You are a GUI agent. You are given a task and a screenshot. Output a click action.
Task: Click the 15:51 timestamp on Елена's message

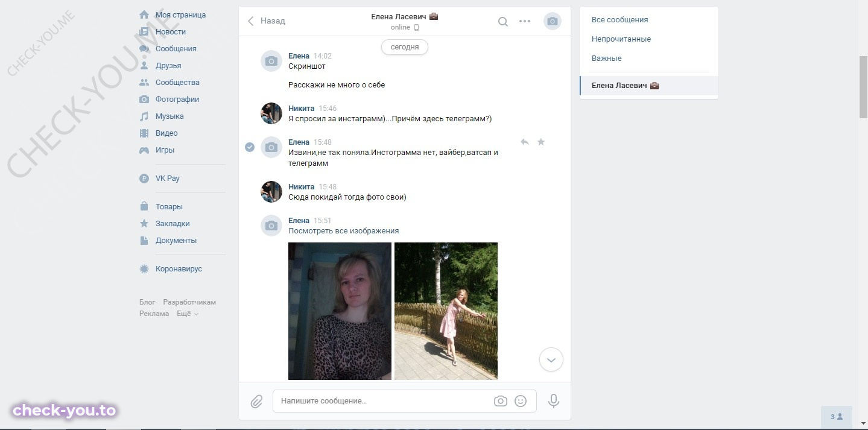tap(323, 221)
